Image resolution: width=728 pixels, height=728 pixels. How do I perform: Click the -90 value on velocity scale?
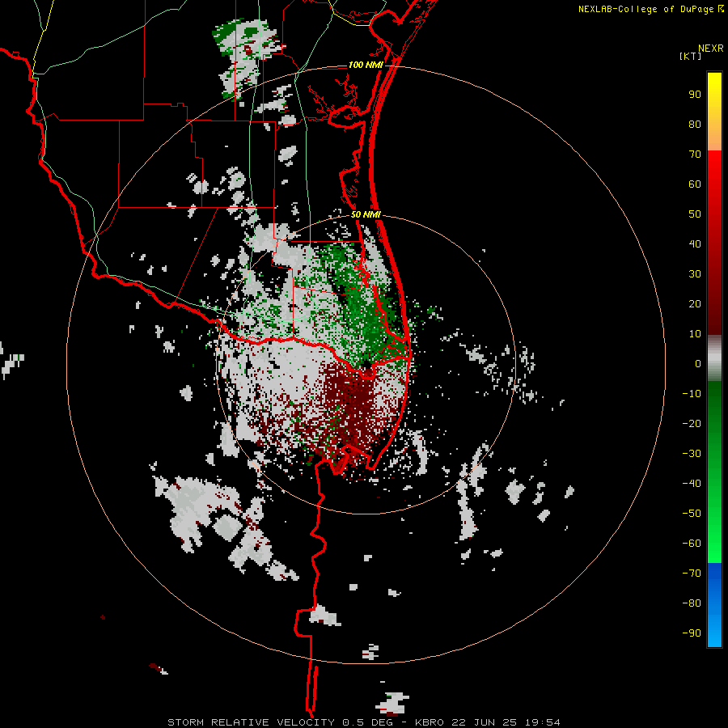pos(692,633)
